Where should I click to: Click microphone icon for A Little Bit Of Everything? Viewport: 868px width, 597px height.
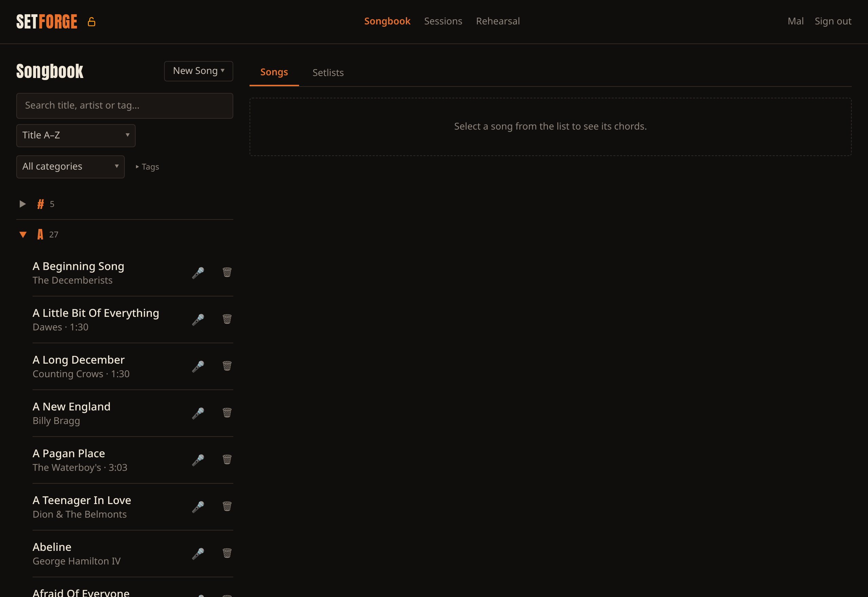click(x=198, y=320)
